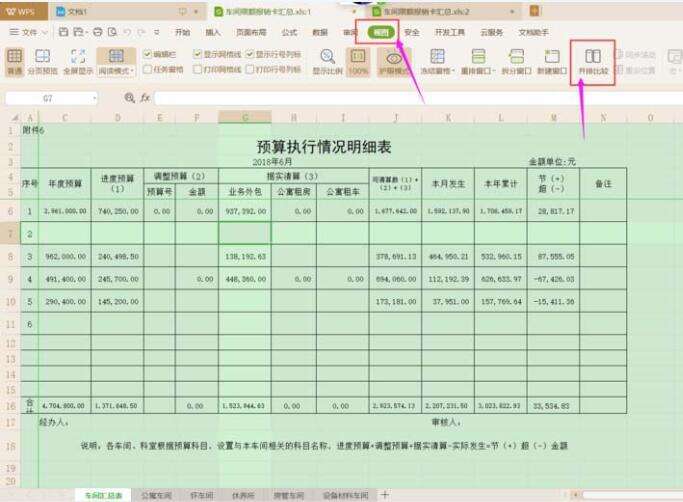This screenshot has width=683, height=502.
Task: Open the 数据 (Data) ribbon tab
Action: coord(320,32)
